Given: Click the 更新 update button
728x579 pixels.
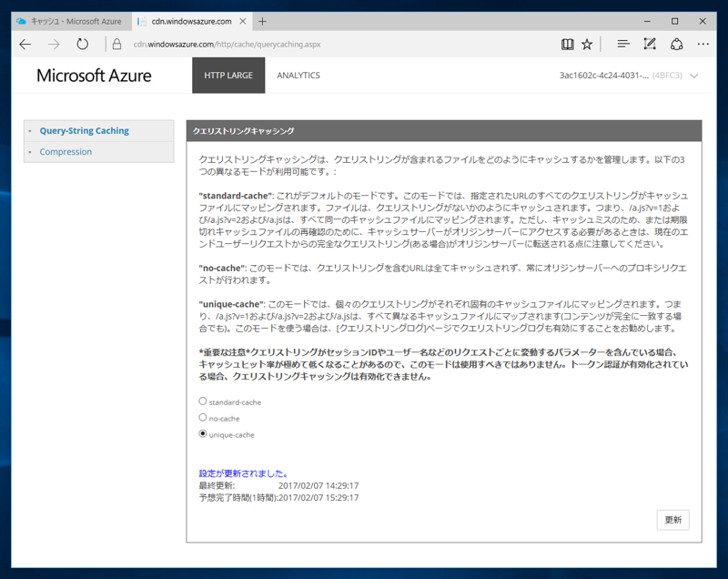Looking at the screenshot, I should [x=672, y=520].
